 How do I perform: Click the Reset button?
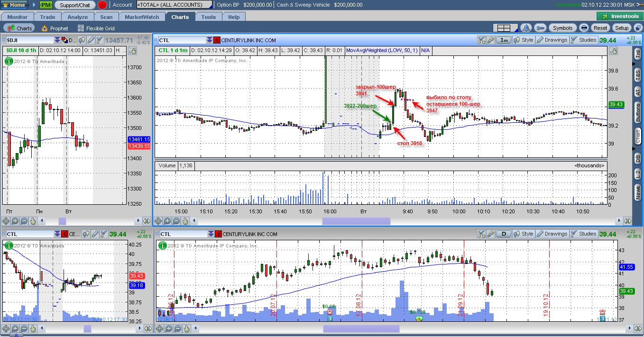(600, 28)
